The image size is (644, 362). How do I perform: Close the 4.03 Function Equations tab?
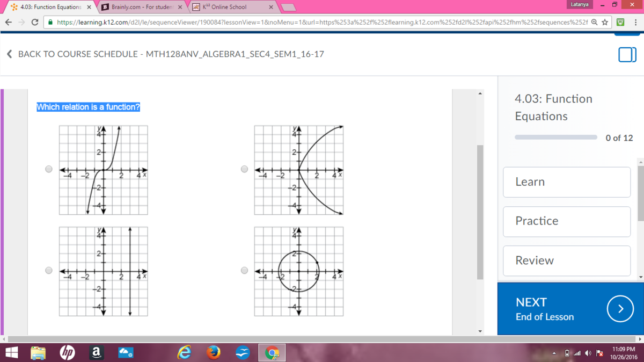coord(89,7)
